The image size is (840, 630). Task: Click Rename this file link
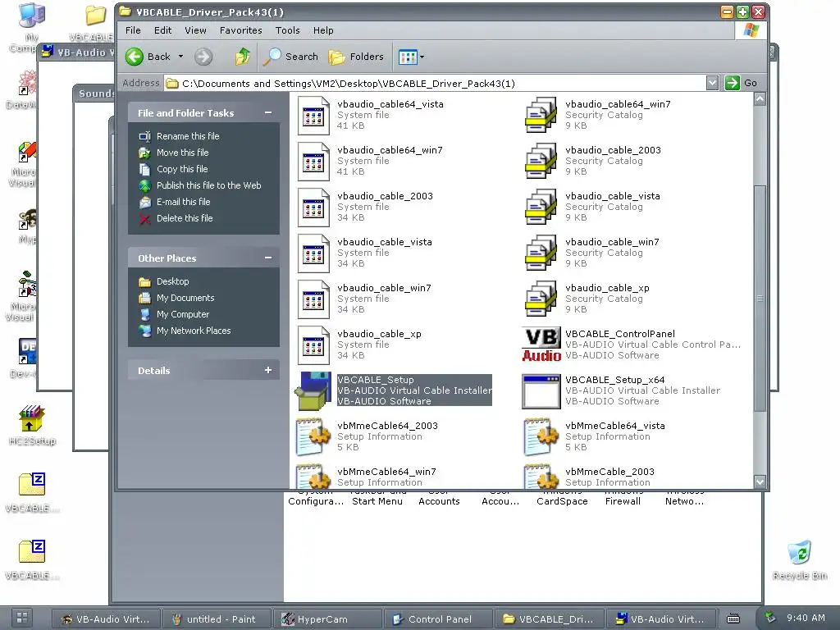click(x=188, y=136)
